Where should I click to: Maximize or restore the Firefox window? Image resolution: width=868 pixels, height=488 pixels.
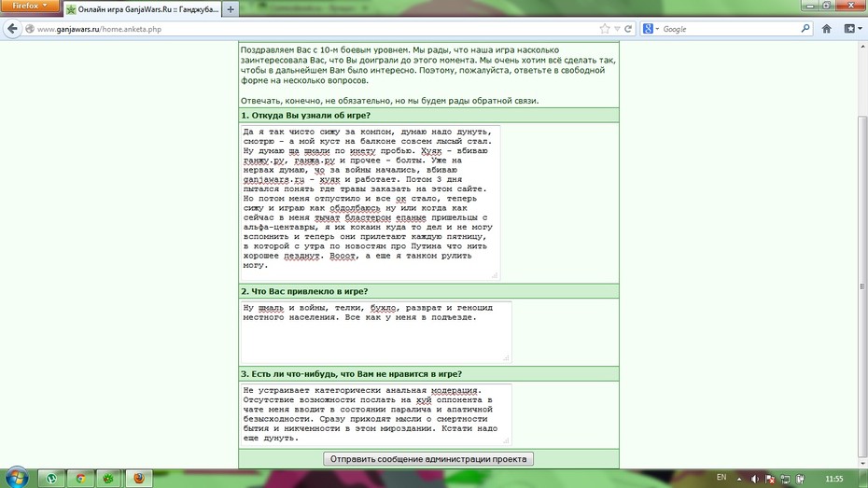click(x=827, y=6)
